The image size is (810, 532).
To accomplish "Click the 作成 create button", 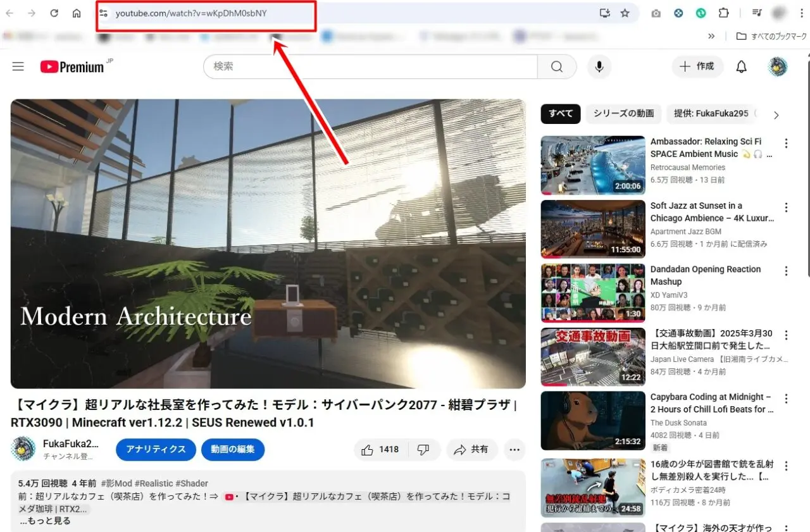I will tap(697, 66).
